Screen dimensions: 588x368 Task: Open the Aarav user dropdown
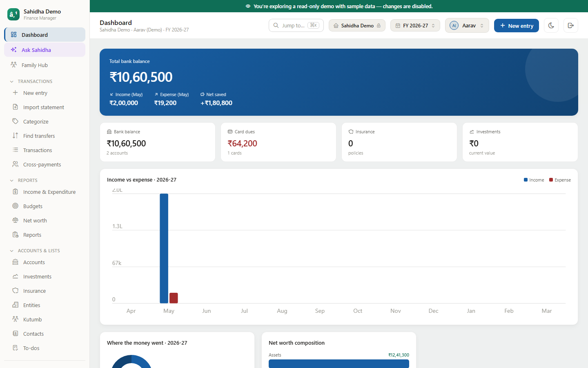tap(467, 25)
